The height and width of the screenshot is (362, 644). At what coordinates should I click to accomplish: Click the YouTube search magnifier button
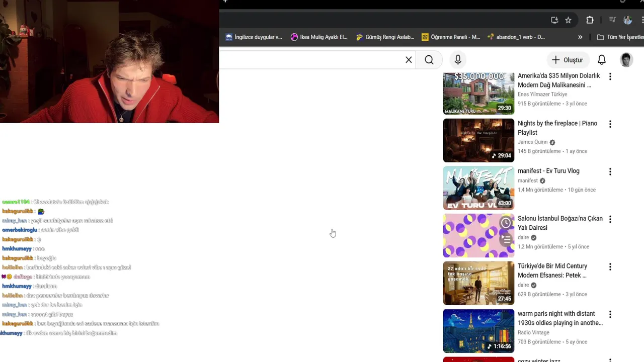429,60
